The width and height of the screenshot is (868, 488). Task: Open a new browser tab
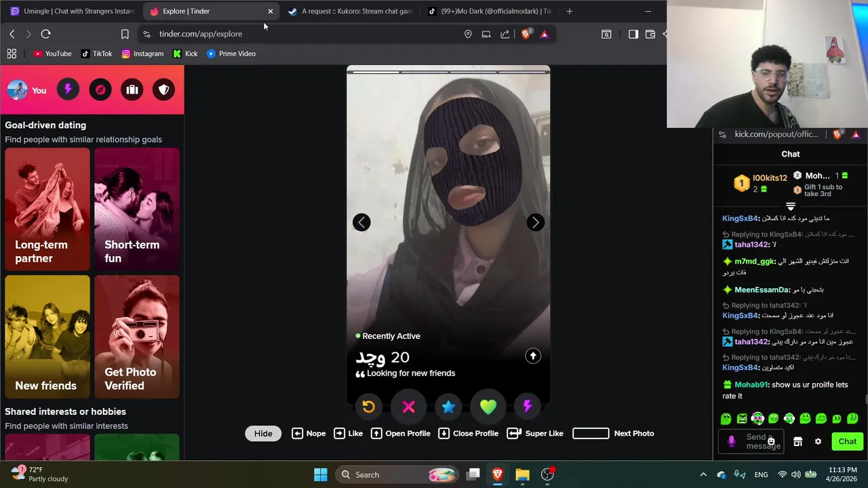pyautogui.click(x=569, y=11)
